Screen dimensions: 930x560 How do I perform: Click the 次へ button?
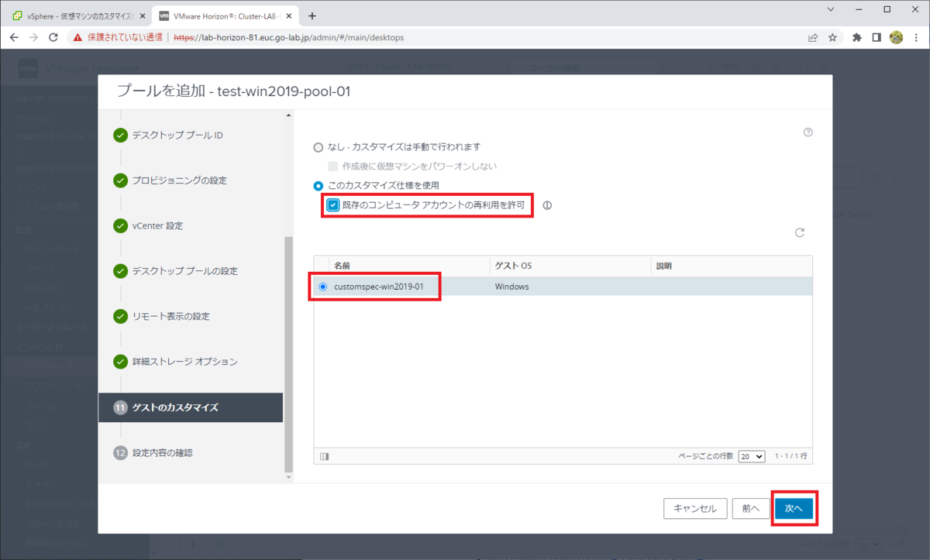pos(794,509)
